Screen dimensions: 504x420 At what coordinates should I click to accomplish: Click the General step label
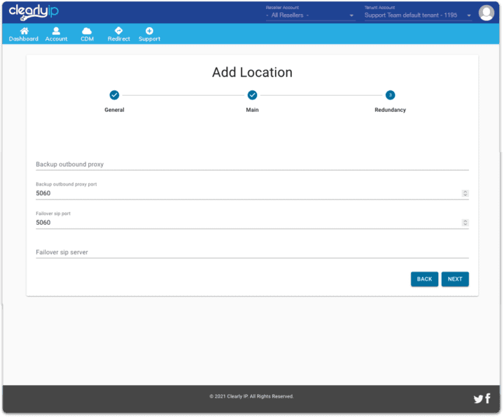114,110
